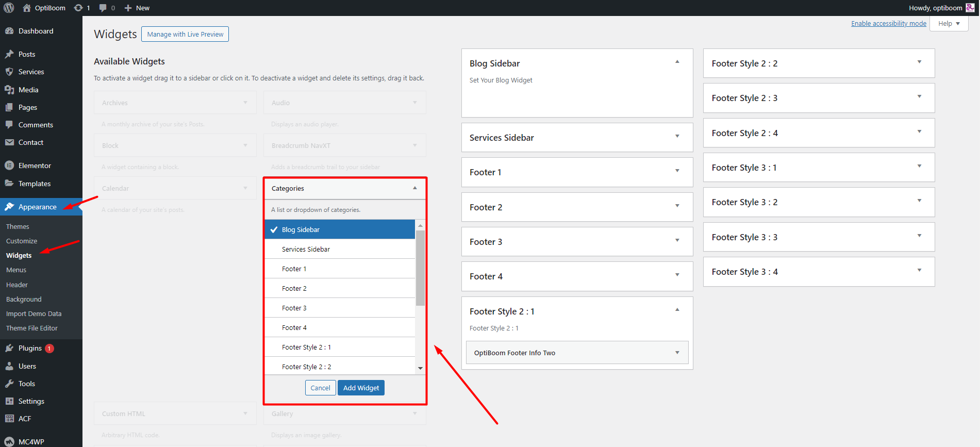Choose Footer 4 in the Categories list

tap(340, 327)
